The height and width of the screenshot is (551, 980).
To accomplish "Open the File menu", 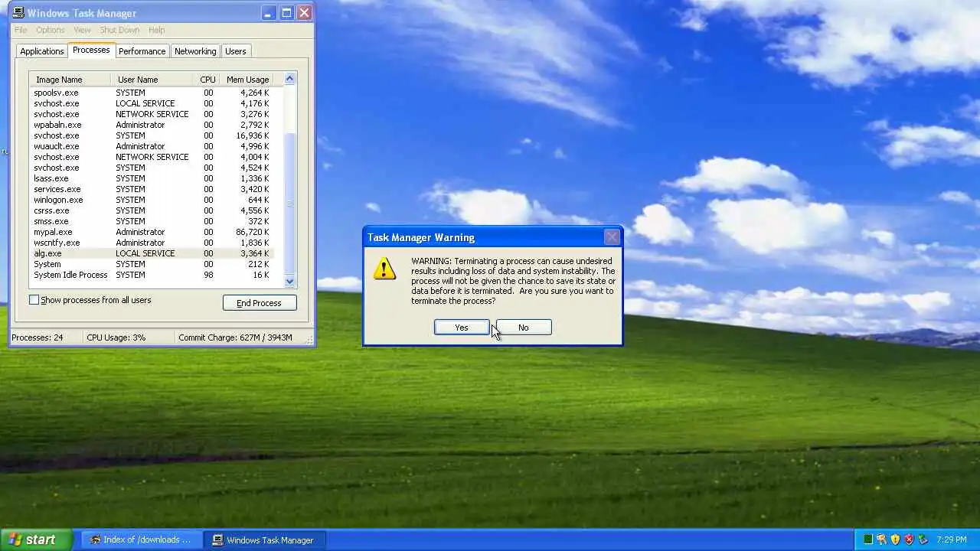I will click(x=21, y=30).
